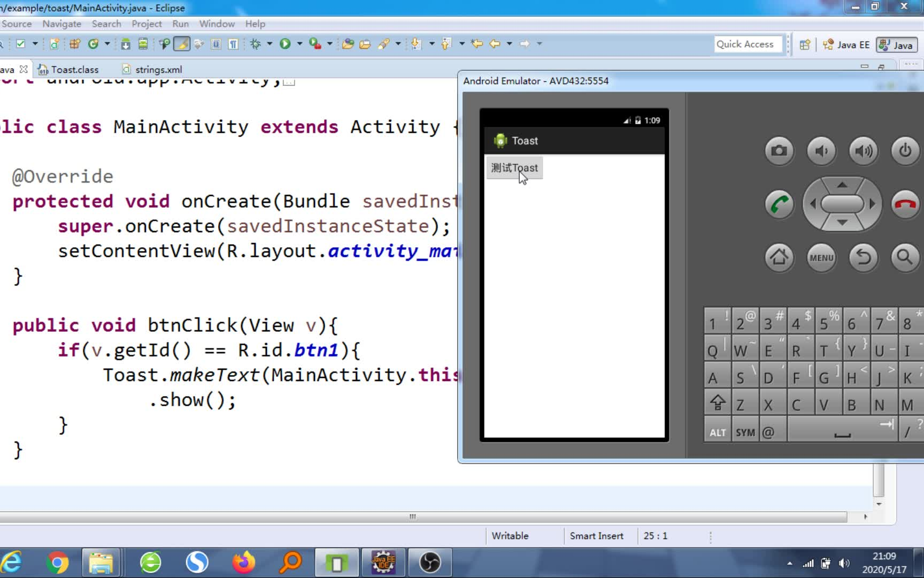Open the Window menu
The image size is (924, 578).
(x=217, y=24)
